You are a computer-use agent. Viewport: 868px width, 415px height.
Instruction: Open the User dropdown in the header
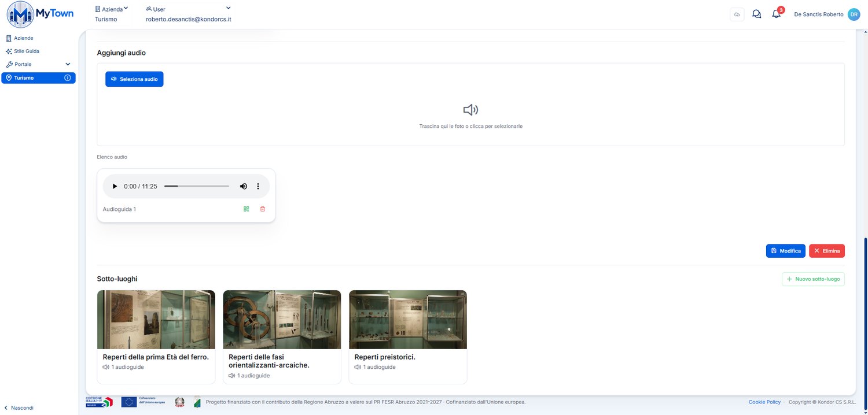[x=188, y=9]
